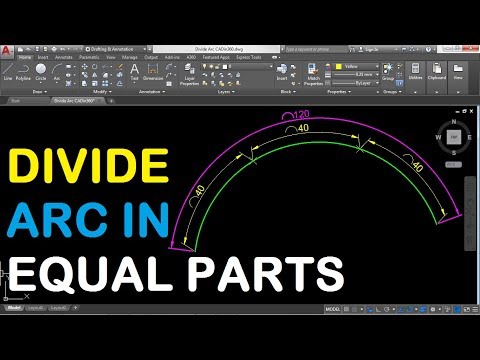480x360 pixels.
Task: Click the Match Properties tool
Action: pos(313,75)
